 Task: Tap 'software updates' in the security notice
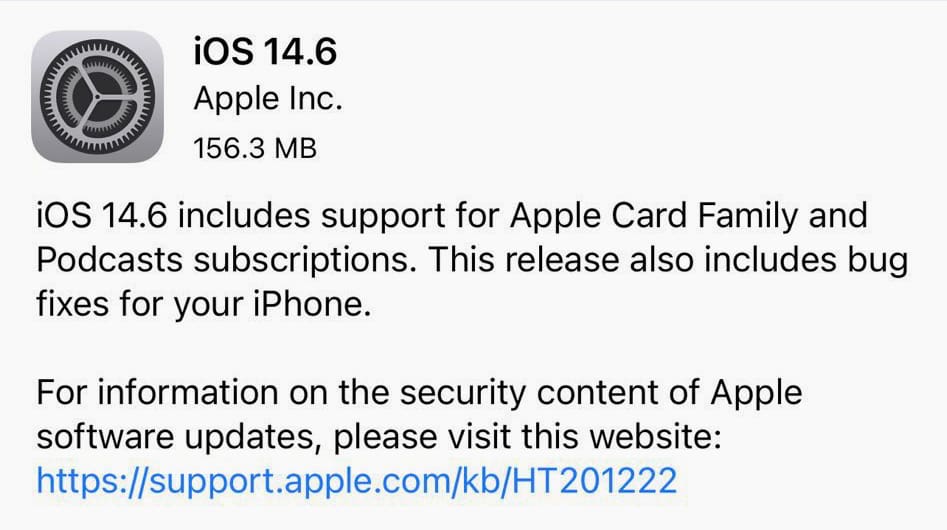pyautogui.click(x=175, y=437)
